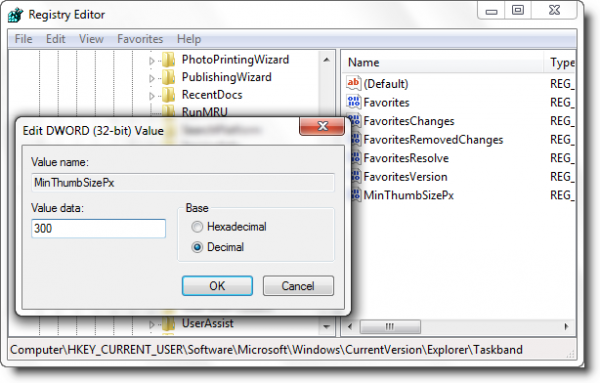Viewport: 600px width, 383px height.
Task: Select the MinThumbSizePx value entry
Action: coord(408,196)
